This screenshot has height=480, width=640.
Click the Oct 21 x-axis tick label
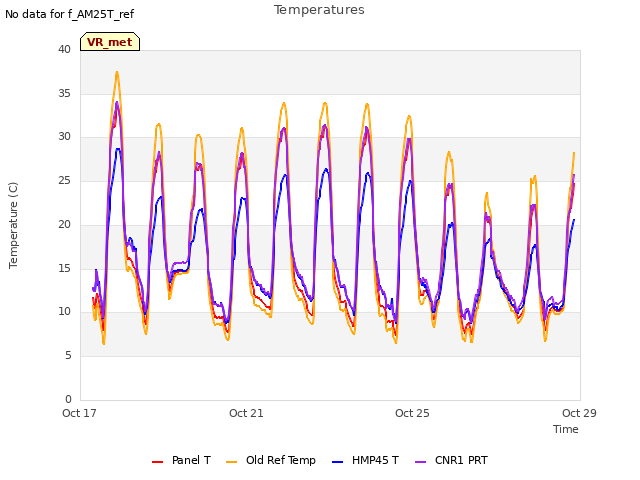pyautogui.click(x=246, y=413)
